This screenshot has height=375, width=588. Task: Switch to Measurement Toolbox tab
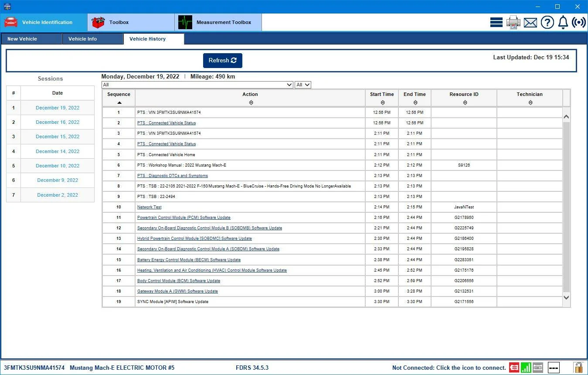[218, 22]
